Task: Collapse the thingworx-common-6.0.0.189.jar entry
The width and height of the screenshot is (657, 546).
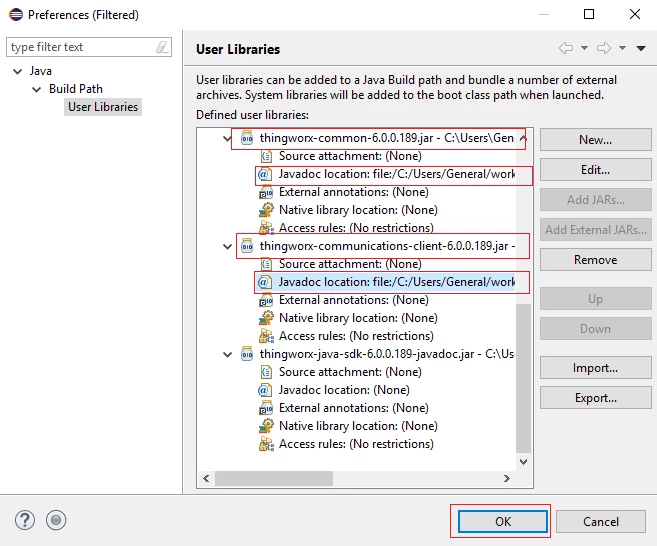Action: click(227, 138)
